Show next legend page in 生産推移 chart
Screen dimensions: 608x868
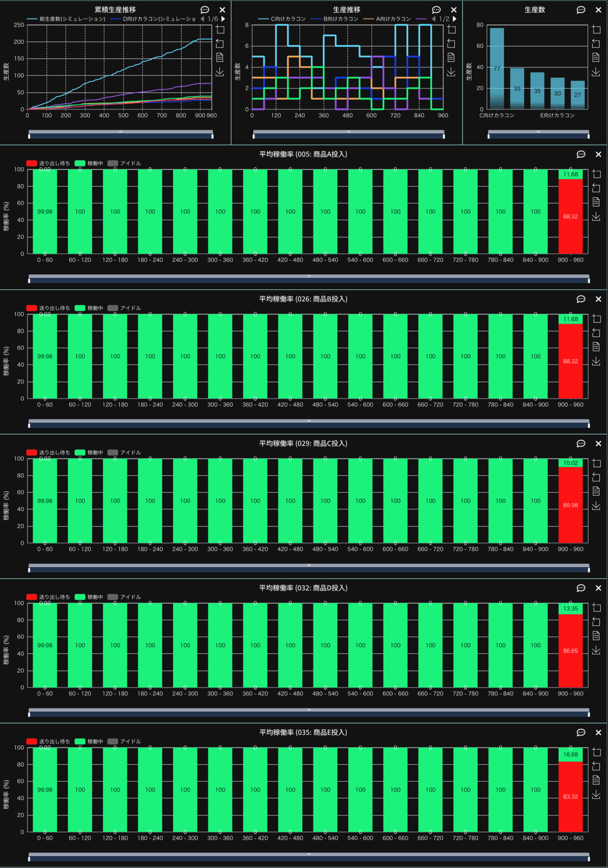click(x=455, y=19)
